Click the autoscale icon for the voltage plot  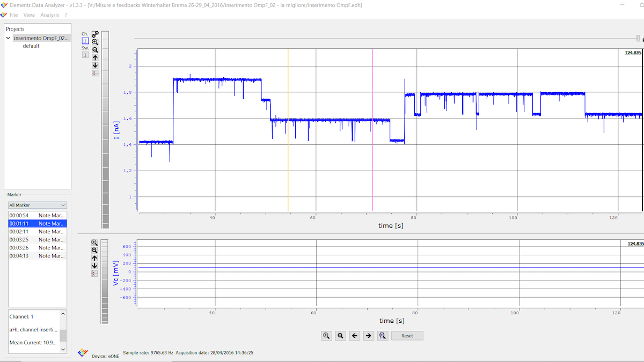pos(94,274)
